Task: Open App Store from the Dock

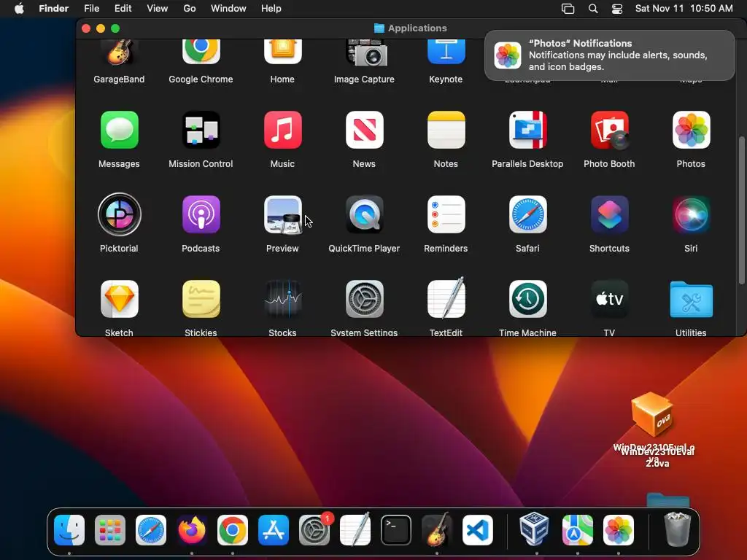Action: (274, 530)
